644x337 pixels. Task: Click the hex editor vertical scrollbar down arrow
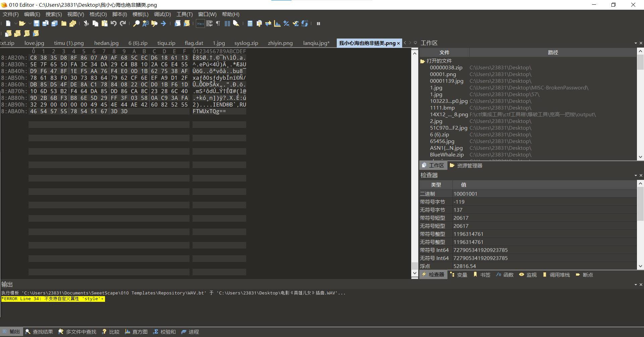pos(415,273)
